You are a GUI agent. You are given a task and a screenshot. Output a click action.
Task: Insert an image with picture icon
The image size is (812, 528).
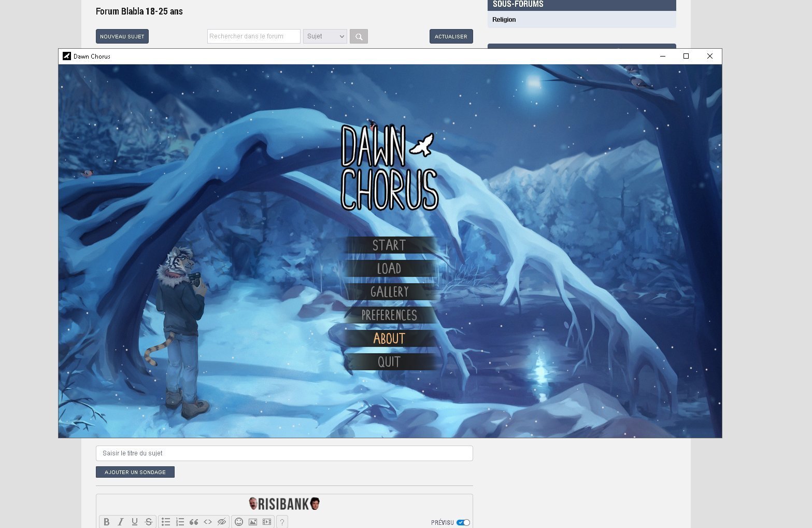pos(253,522)
